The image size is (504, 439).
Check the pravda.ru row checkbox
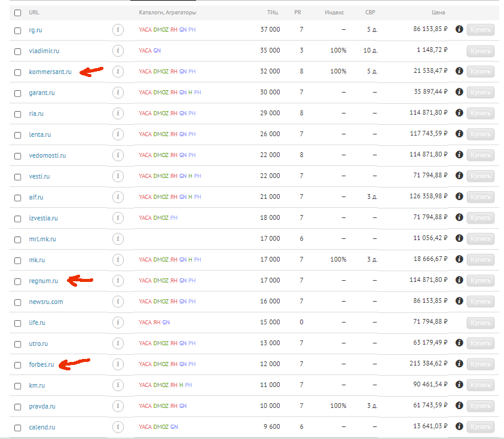click(18, 407)
